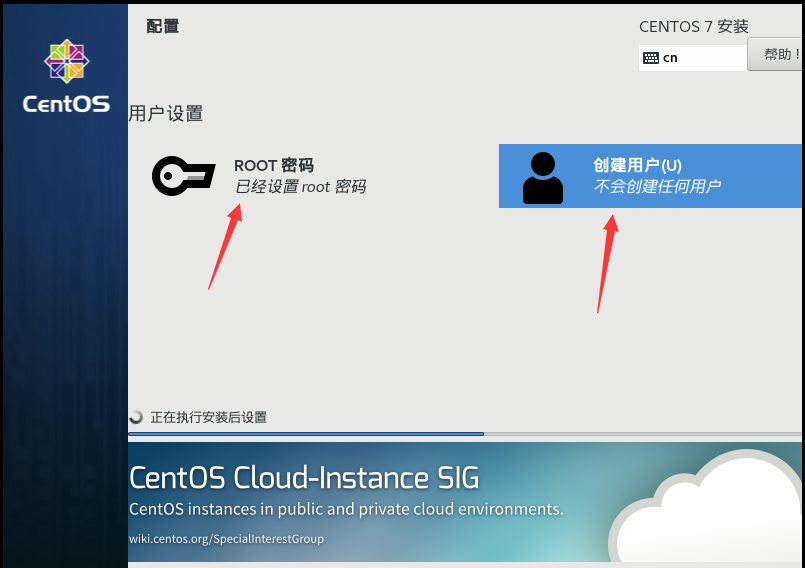Click the cloud graphic in banner

click(706, 507)
